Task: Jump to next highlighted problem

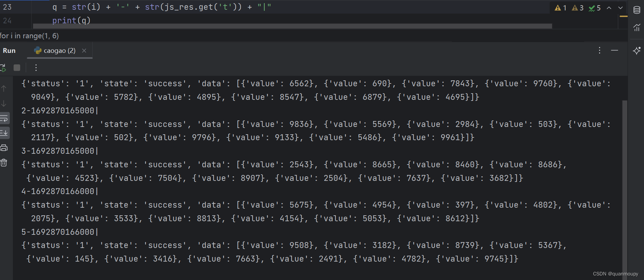Action: click(x=621, y=8)
